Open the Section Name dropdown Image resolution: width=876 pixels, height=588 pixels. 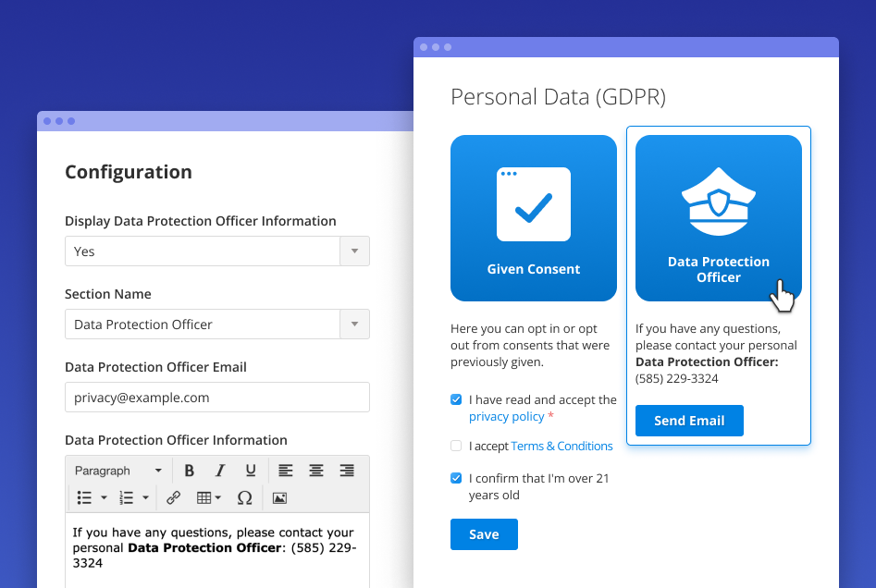pyautogui.click(x=354, y=325)
